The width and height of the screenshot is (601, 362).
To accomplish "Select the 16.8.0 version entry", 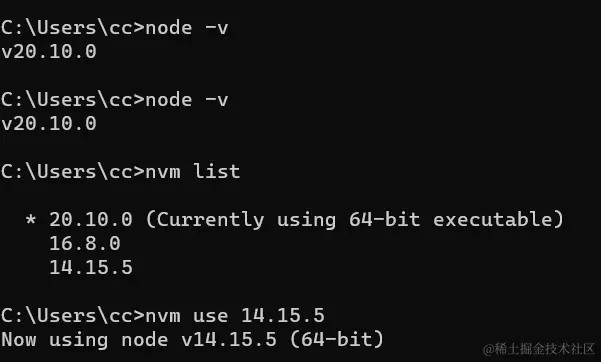I will (85, 244).
